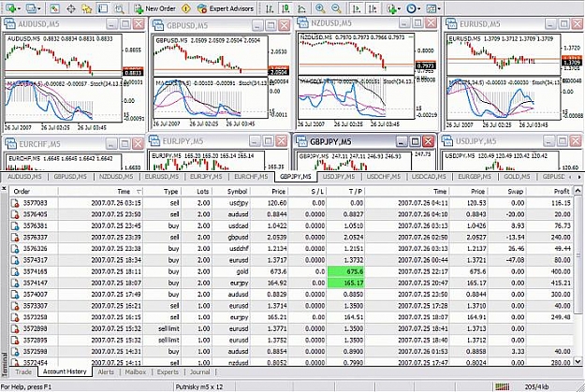585x392 pixels.
Task: Open the Trade tab in Terminal
Action: tap(23, 371)
